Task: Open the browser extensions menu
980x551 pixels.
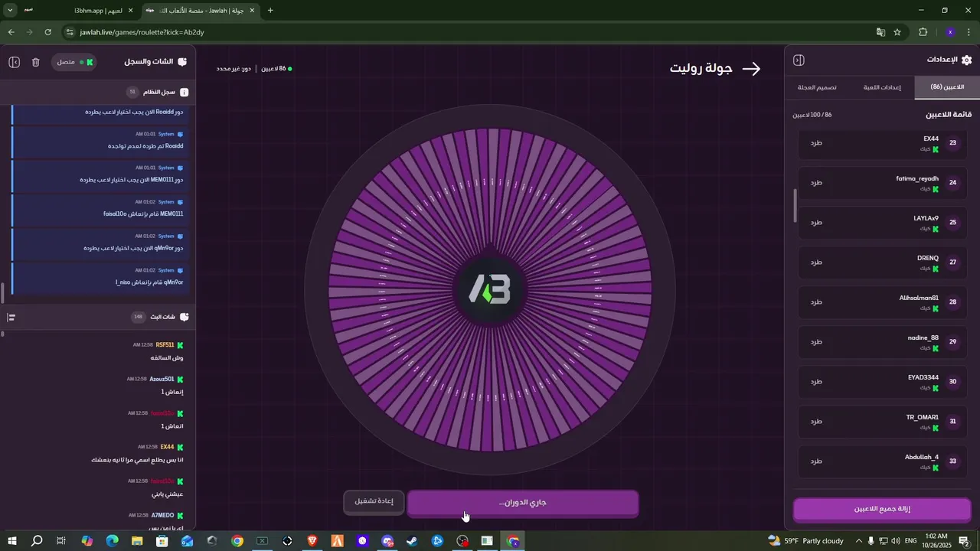Action: coord(923,32)
